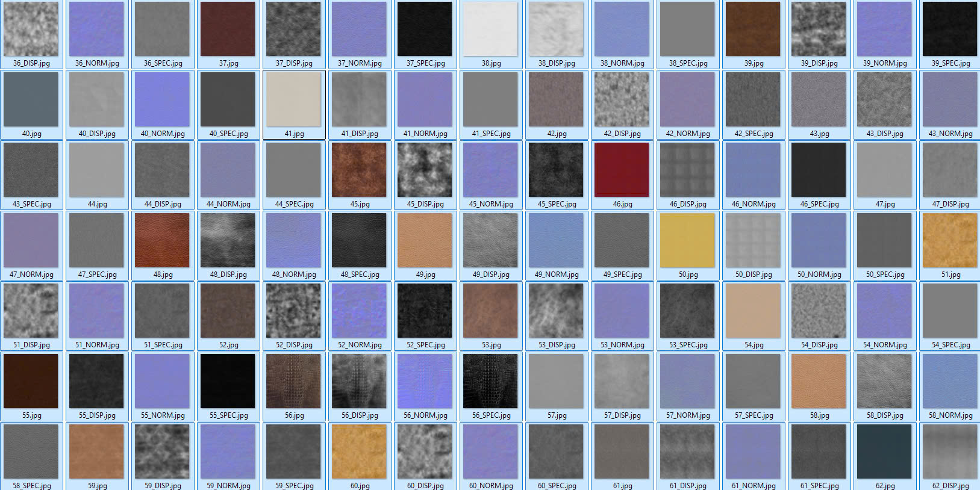Click the 57_DISP.jpg file name

[x=622, y=415]
